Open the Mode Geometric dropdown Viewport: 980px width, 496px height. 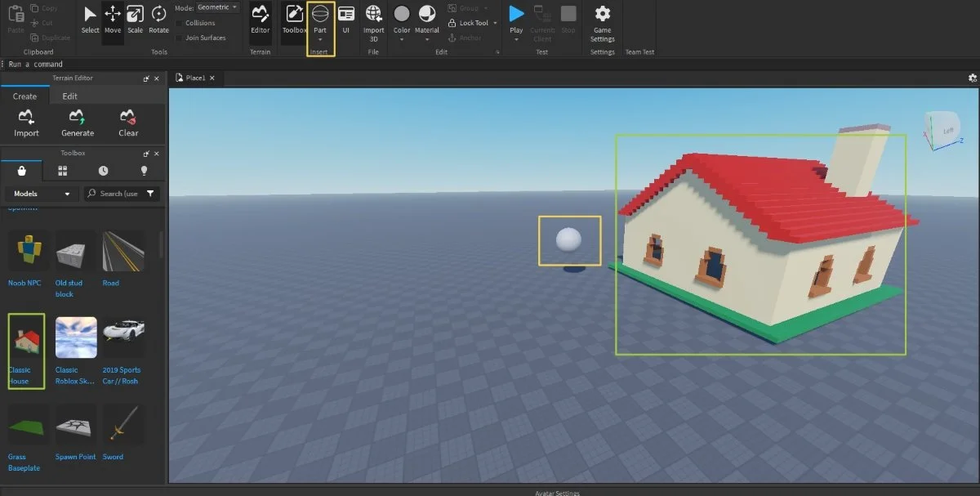coord(218,7)
